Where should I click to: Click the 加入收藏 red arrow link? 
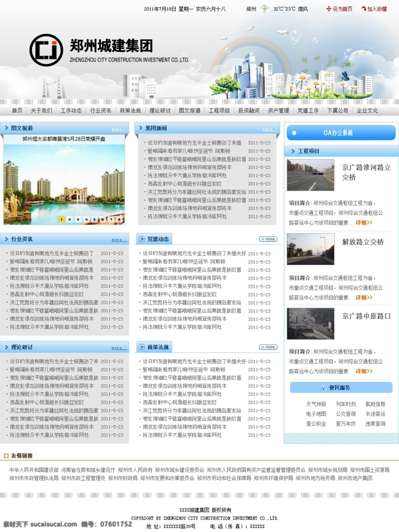pos(374,9)
